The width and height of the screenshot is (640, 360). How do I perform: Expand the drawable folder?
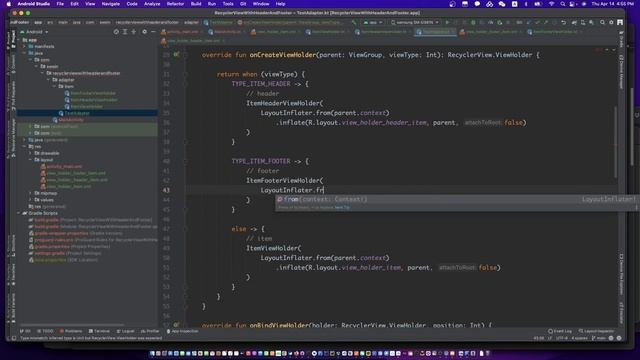tap(30, 153)
